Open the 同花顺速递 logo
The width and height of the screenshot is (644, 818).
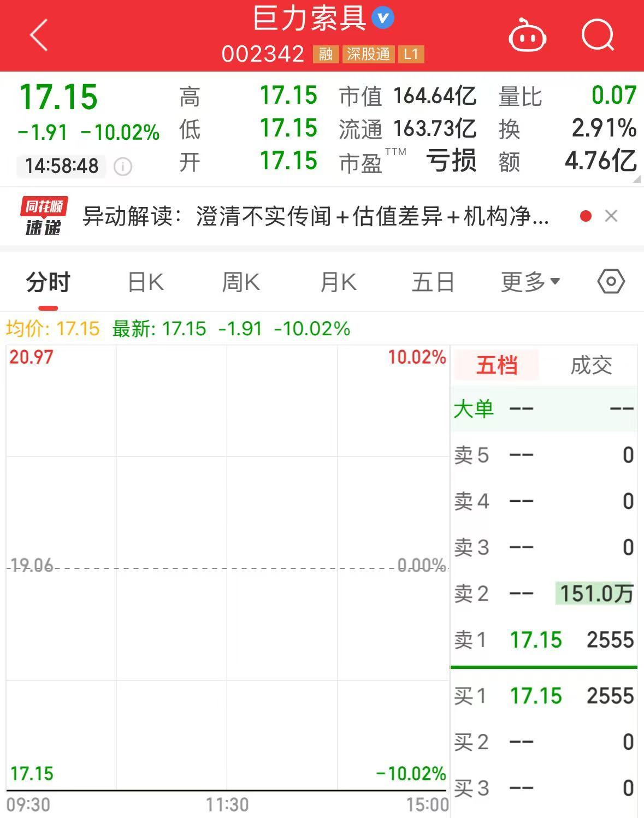pos(44,216)
